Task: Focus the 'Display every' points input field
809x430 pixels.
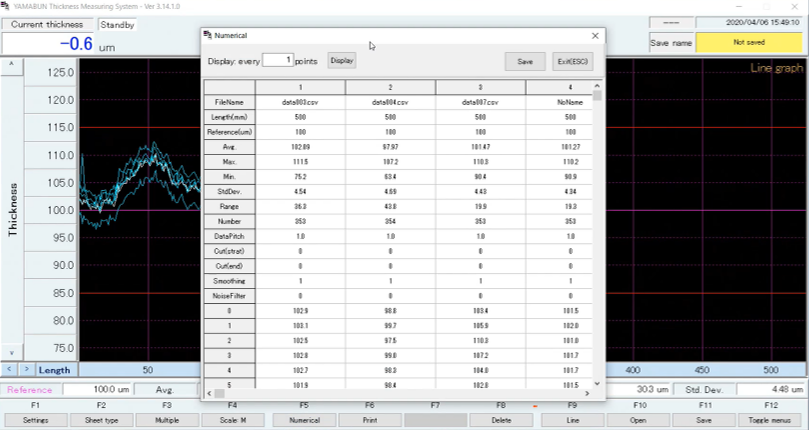Action: pos(278,61)
